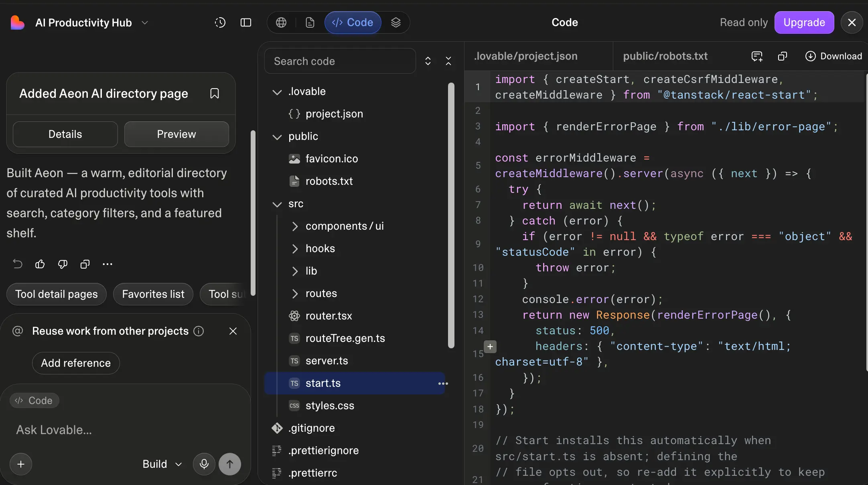Close the code panel with X
The image size is (868, 485).
coord(852,22)
